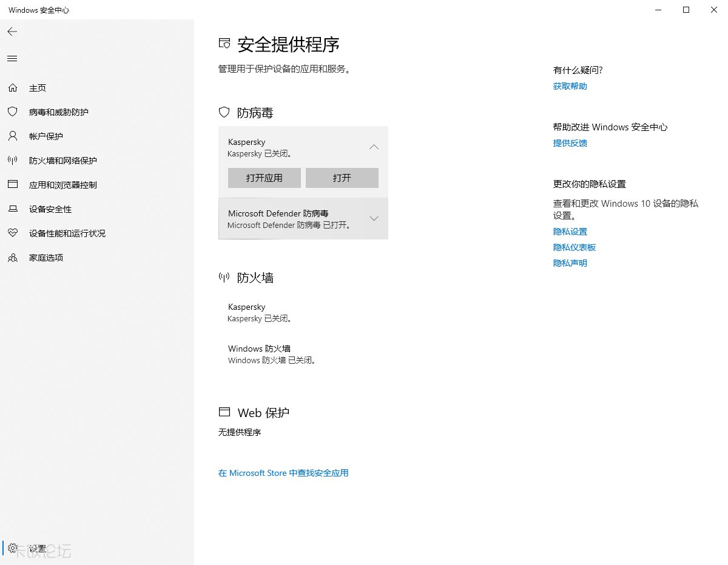The height and width of the screenshot is (565, 728).
Task: Go back with the back arrow
Action: 12,32
